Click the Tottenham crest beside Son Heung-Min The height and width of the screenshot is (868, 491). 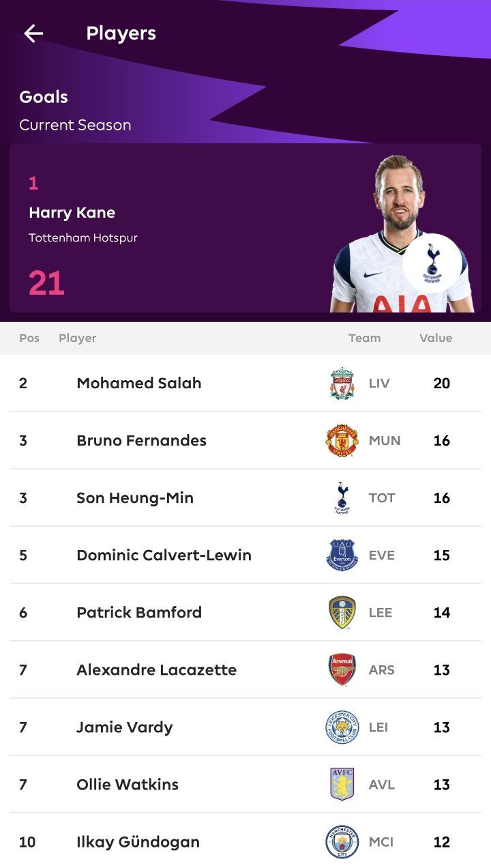pos(342,498)
